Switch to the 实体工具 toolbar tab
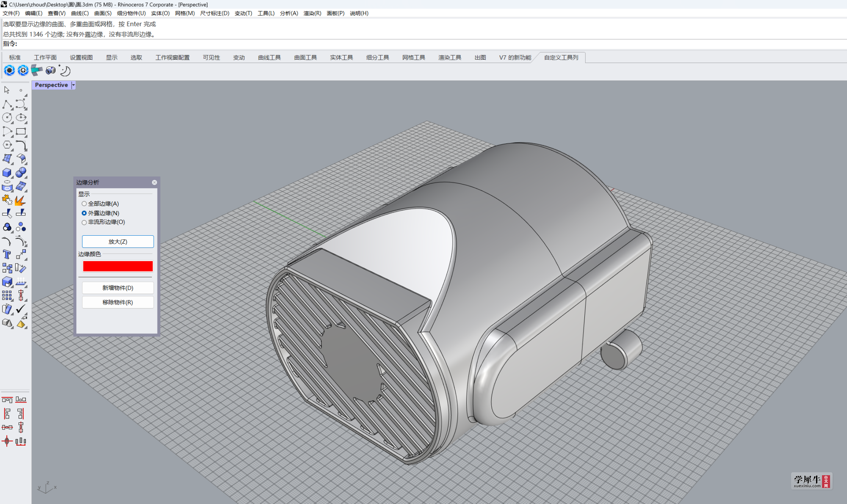Image resolution: width=847 pixels, height=504 pixels. tap(341, 58)
